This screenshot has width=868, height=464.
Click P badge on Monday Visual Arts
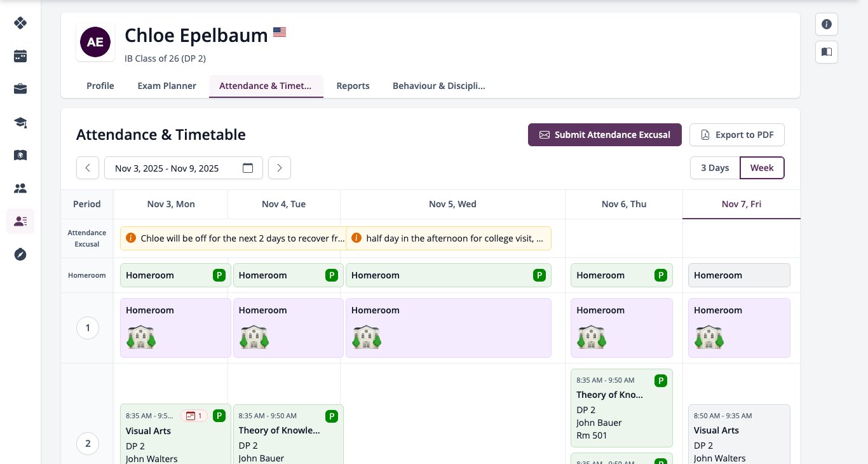(219, 416)
